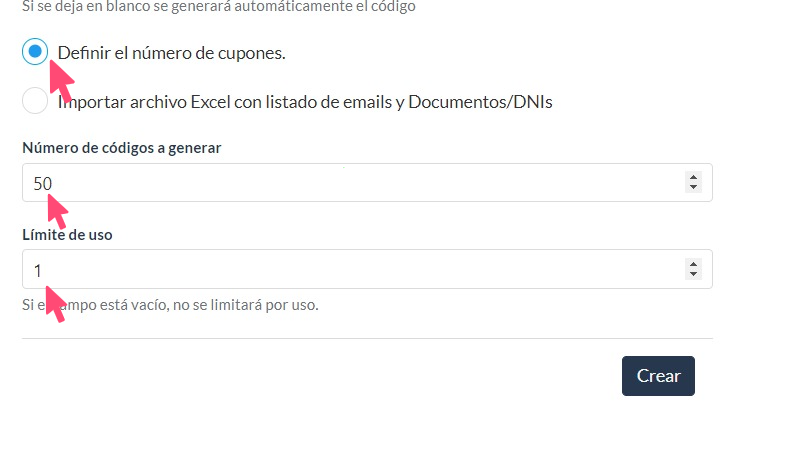Screen dimensions: 785x457
Task: Click the "Límite de uso" heading label
Action: (66, 234)
